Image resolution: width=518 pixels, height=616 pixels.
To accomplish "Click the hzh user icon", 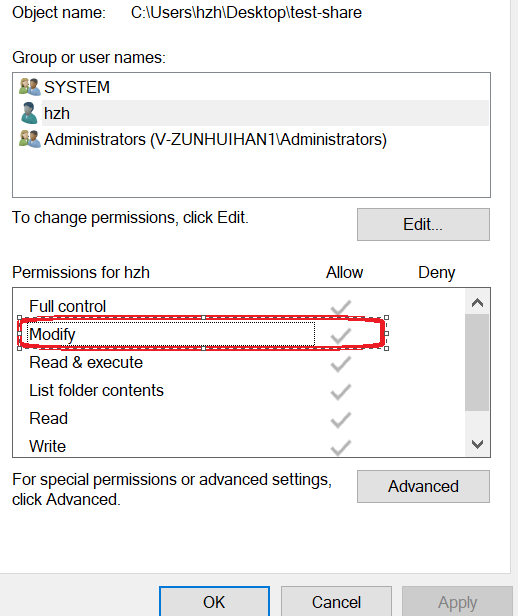I will click(x=30, y=113).
